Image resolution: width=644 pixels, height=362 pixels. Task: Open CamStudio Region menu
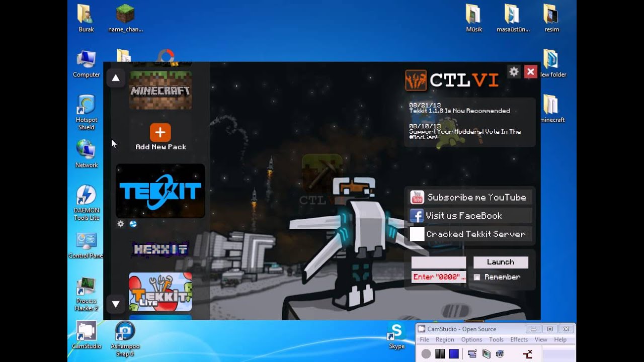tap(445, 340)
